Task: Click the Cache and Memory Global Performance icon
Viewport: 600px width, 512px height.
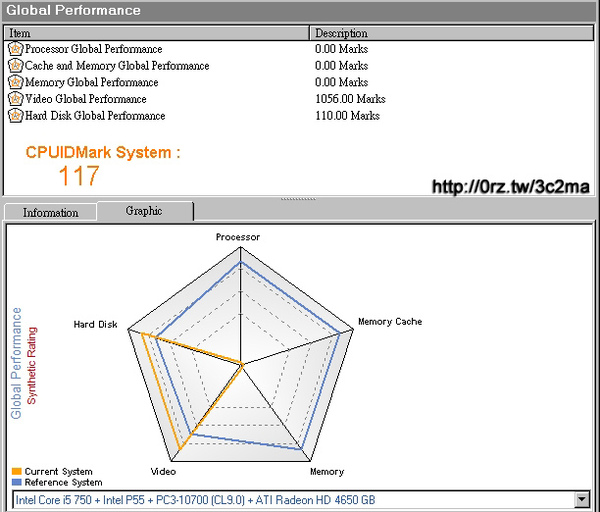Action: pos(15,65)
